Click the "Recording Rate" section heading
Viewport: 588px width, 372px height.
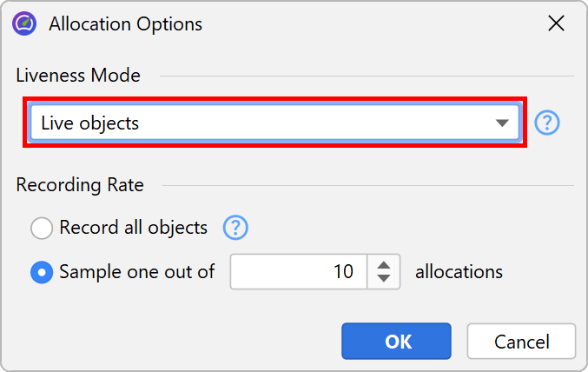point(80,185)
